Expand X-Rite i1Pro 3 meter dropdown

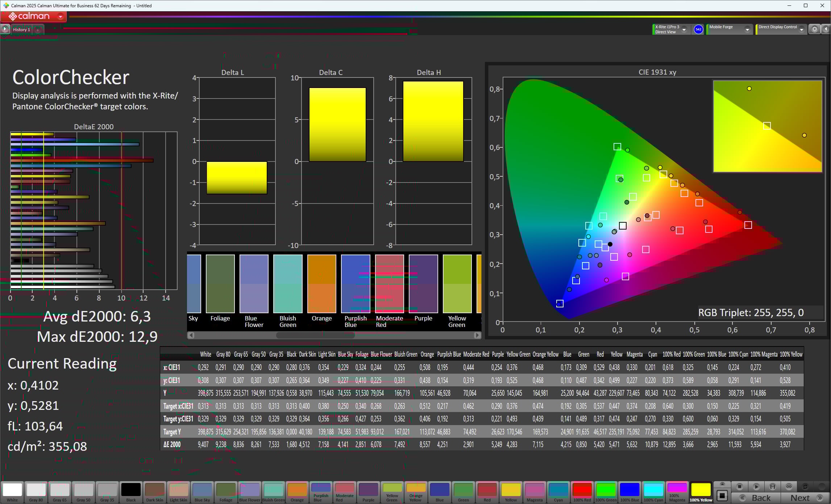point(684,30)
